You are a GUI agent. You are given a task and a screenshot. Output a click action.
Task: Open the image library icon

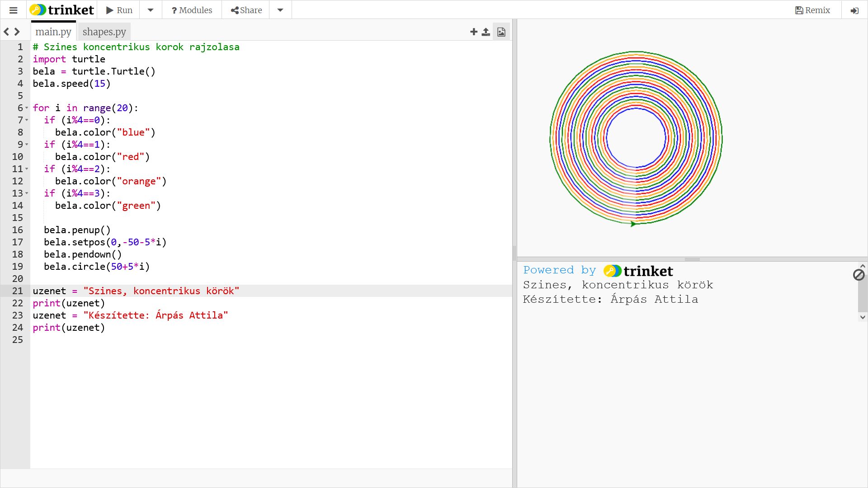tap(501, 32)
